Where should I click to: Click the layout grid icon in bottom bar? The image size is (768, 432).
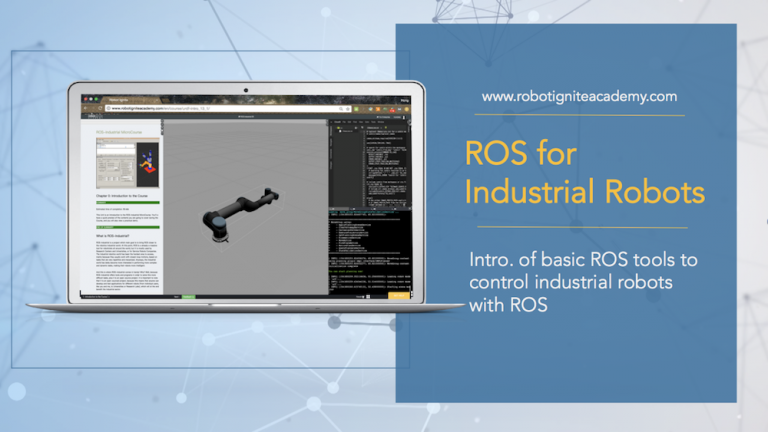[x=368, y=297]
